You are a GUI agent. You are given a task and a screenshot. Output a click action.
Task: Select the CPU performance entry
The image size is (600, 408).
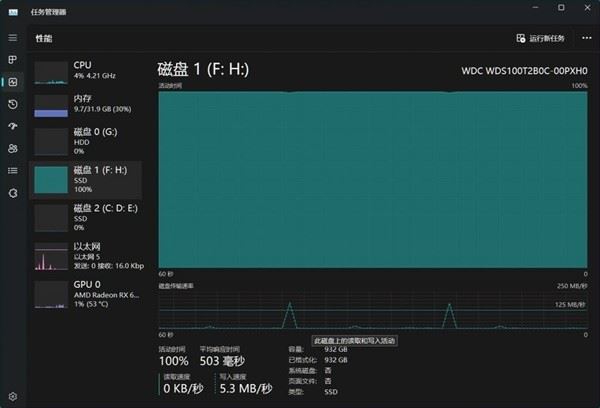coord(86,72)
